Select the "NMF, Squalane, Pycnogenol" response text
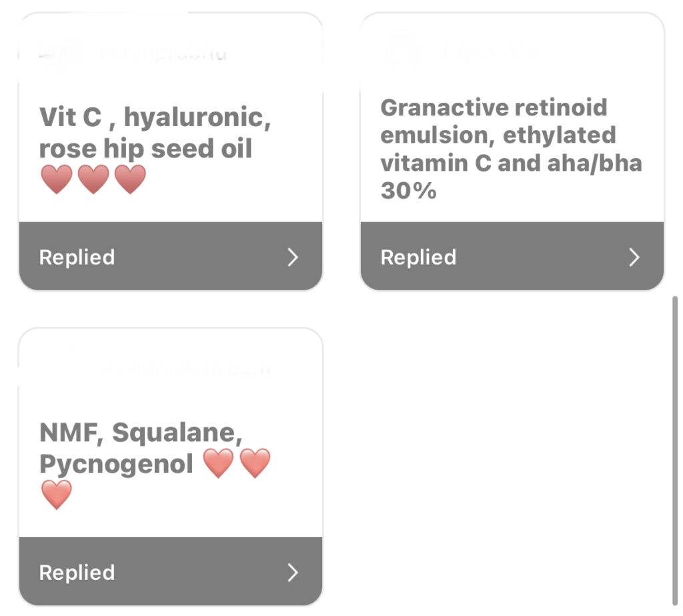683x616 pixels. click(141, 448)
